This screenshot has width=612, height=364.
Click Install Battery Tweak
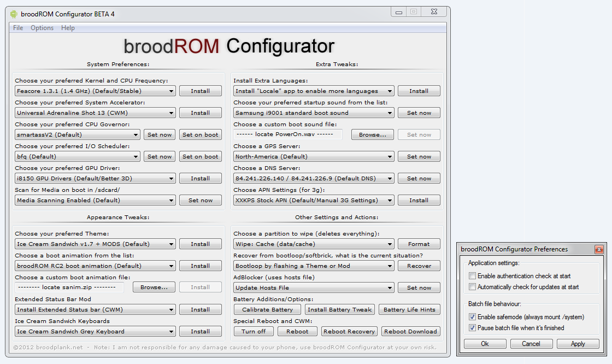click(x=339, y=310)
